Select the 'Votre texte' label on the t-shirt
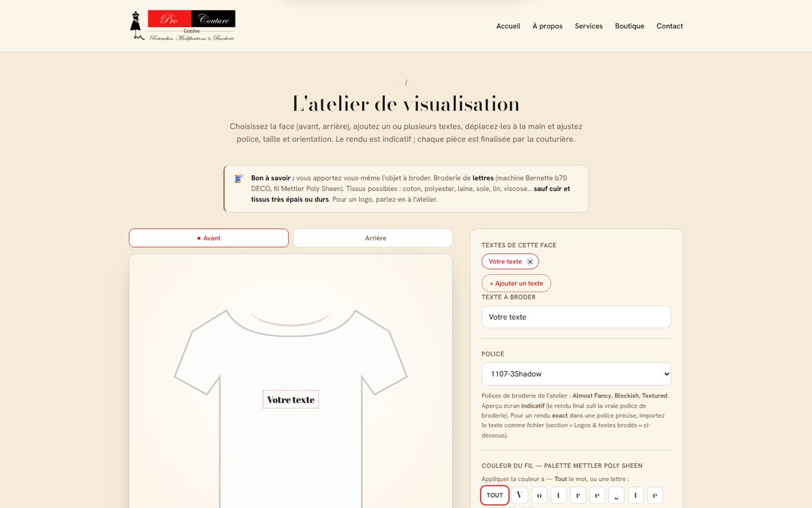This screenshot has width=812, height=508. click(291, 400)
